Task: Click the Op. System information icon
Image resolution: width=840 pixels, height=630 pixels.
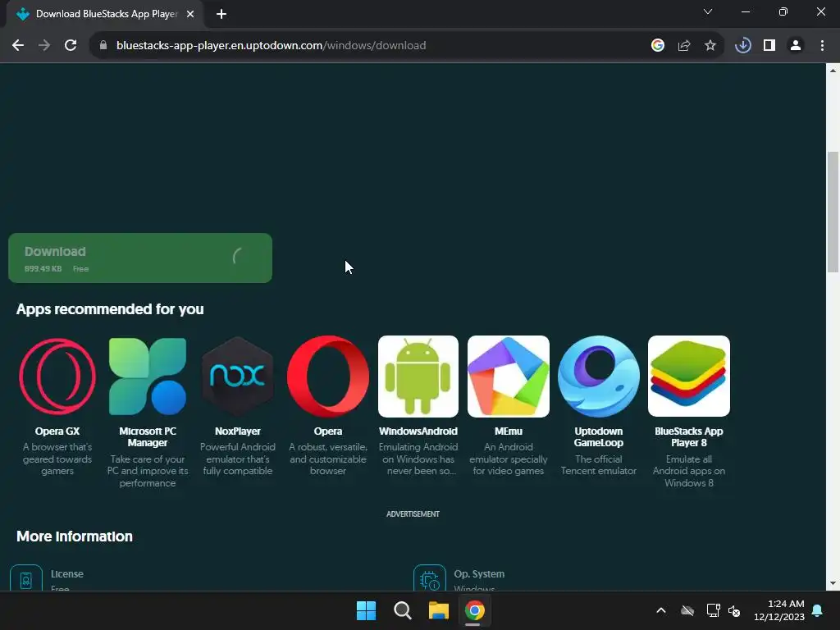Action: (430, 578)
